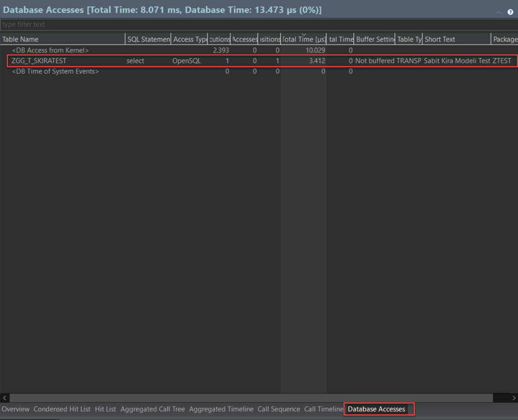Select DB Time of System Events row

(x=55, y=72)
